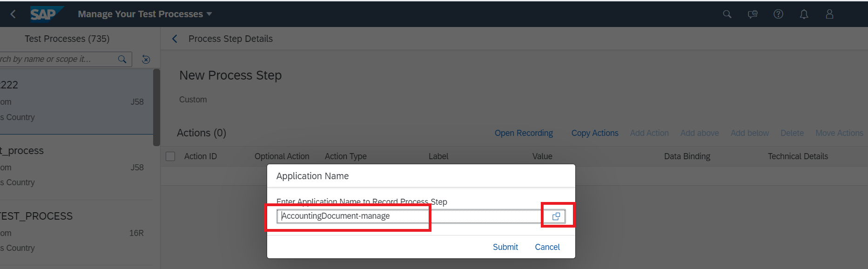Viewport: 868px width, 269px height.
Task: Click Copy Actions in the toolbar
Action: pos(595,133)
